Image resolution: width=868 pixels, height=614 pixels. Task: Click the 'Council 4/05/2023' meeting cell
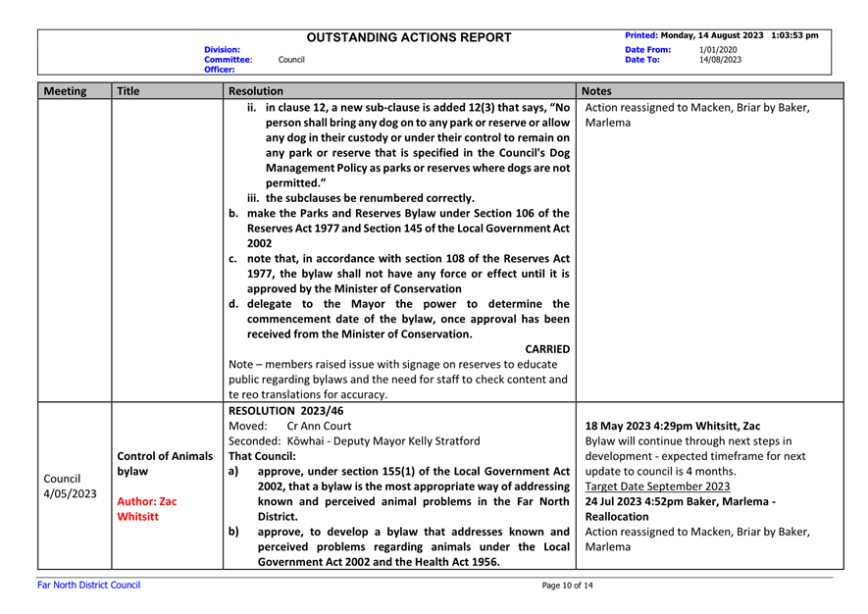(x=70, y=486)
